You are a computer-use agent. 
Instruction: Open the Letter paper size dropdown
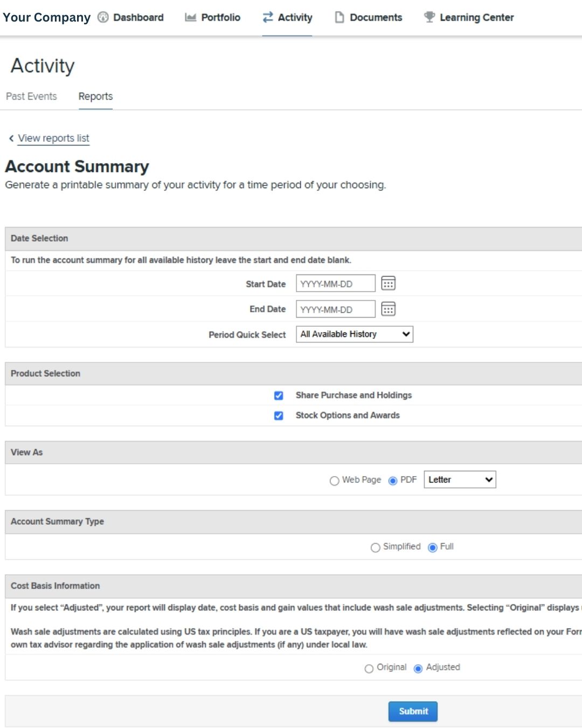pyautogui.click(x=460, y=479)
